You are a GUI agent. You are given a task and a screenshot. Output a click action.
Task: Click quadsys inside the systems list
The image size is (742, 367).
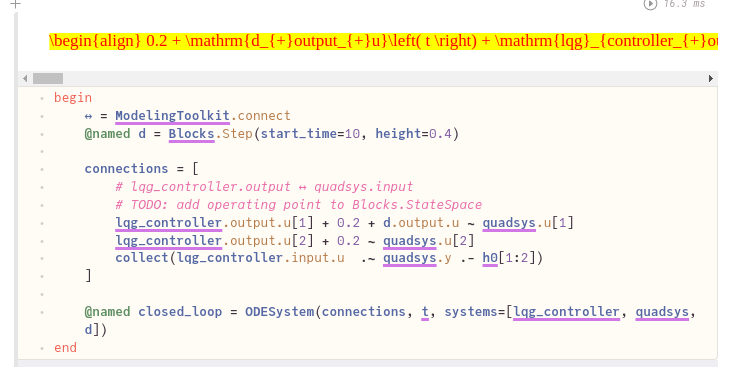coord(662,312)
